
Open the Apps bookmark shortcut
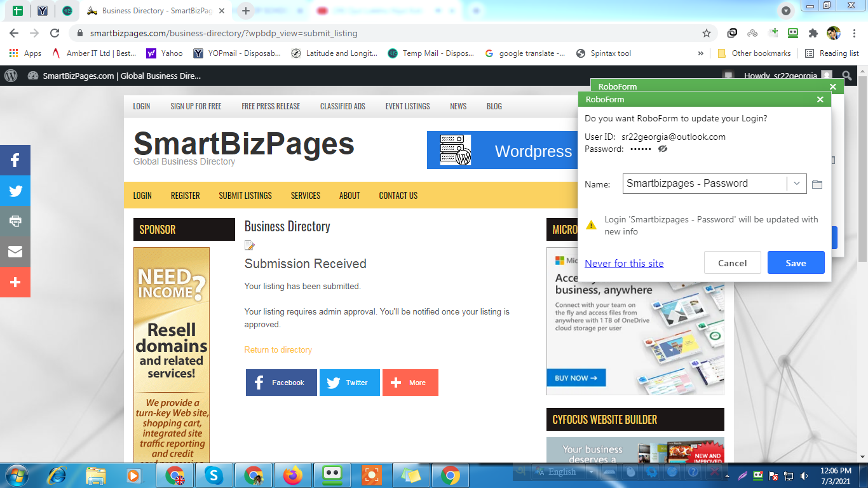pyautogui.click(x=25, y=53)
